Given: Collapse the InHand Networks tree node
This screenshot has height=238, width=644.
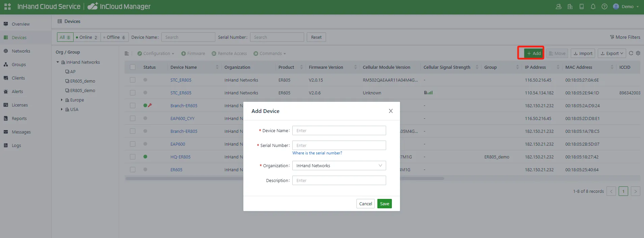Looking at the screenshot, I should (58, 62).
